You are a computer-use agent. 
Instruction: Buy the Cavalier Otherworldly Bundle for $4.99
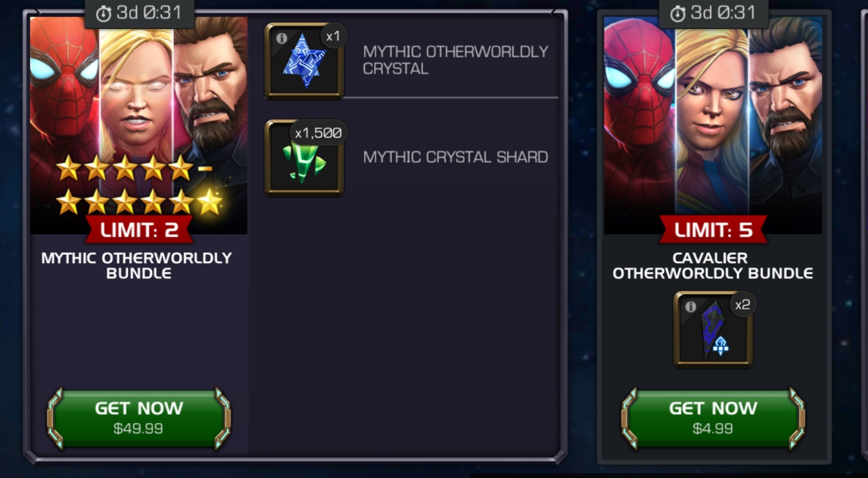pyautogui.click(x=713, y=418)
